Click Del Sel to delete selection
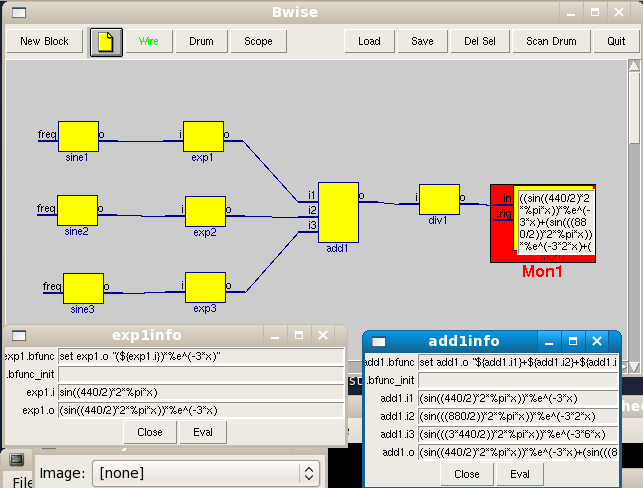Image resolution: width=643 pixels, height=488 pixels. pos(480,41)
